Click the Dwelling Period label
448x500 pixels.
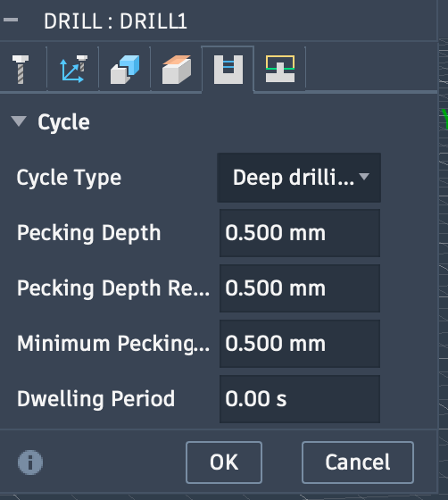(x=95, y=398)
